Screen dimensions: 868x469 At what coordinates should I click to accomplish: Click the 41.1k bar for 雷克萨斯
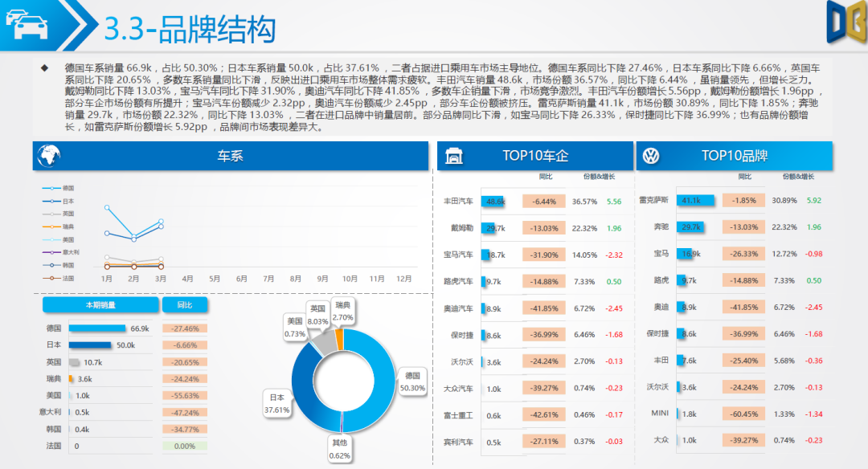tap(695, 200)
